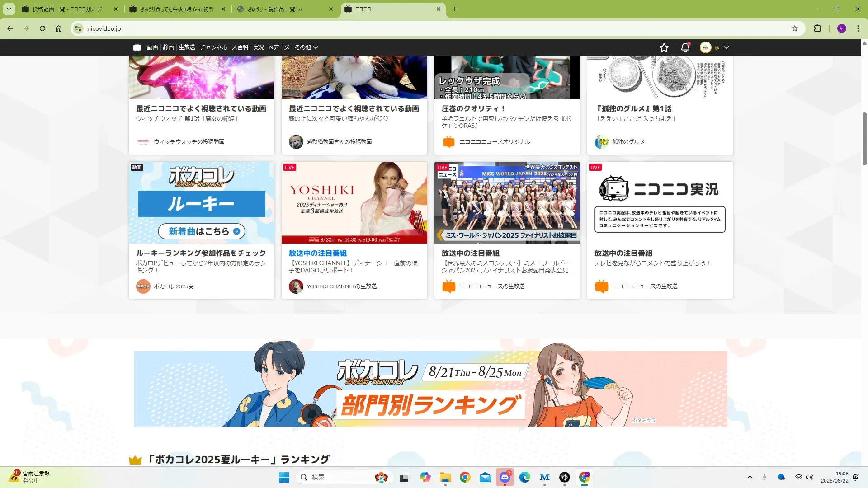Screen dimensions: 868x488
Task: Click the user avatar in Niconico header
Action: (705, 47)
